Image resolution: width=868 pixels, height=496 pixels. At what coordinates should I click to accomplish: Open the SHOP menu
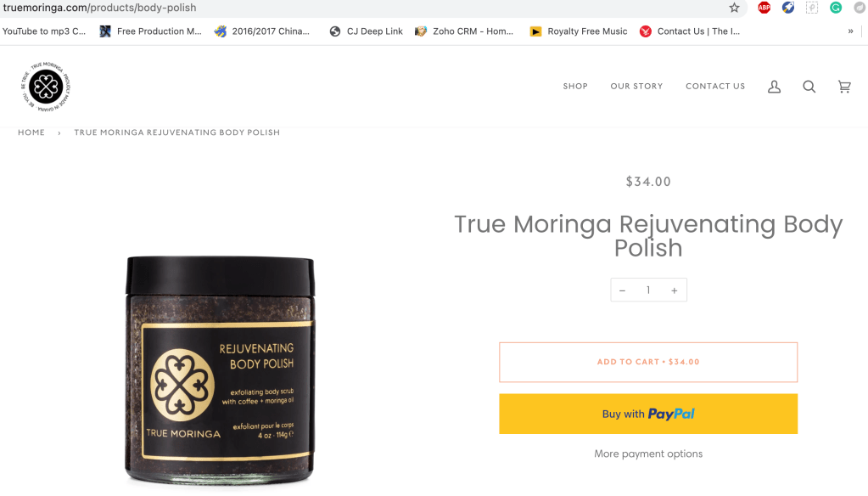(575, 87)
